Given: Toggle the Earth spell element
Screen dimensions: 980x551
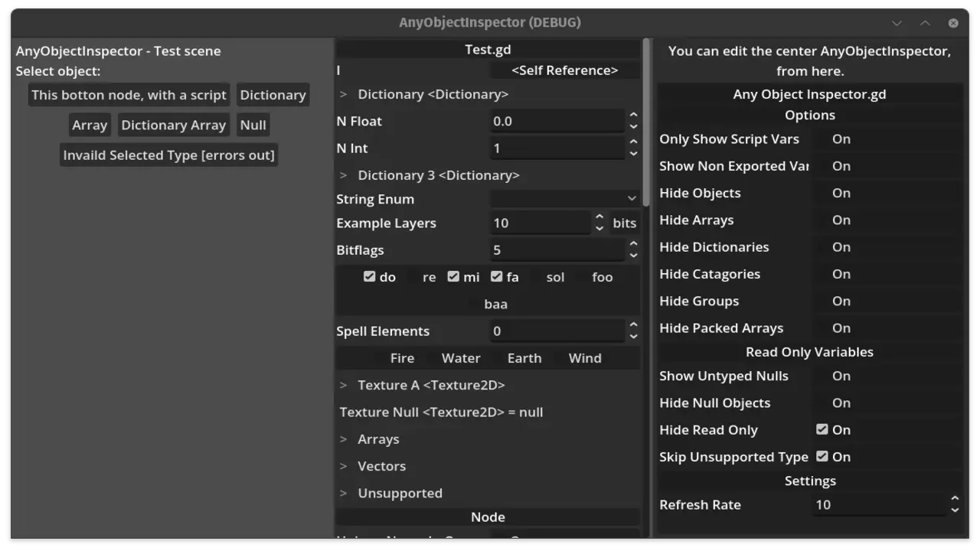Looking at the screenshot, I should [x=517, y=358].
